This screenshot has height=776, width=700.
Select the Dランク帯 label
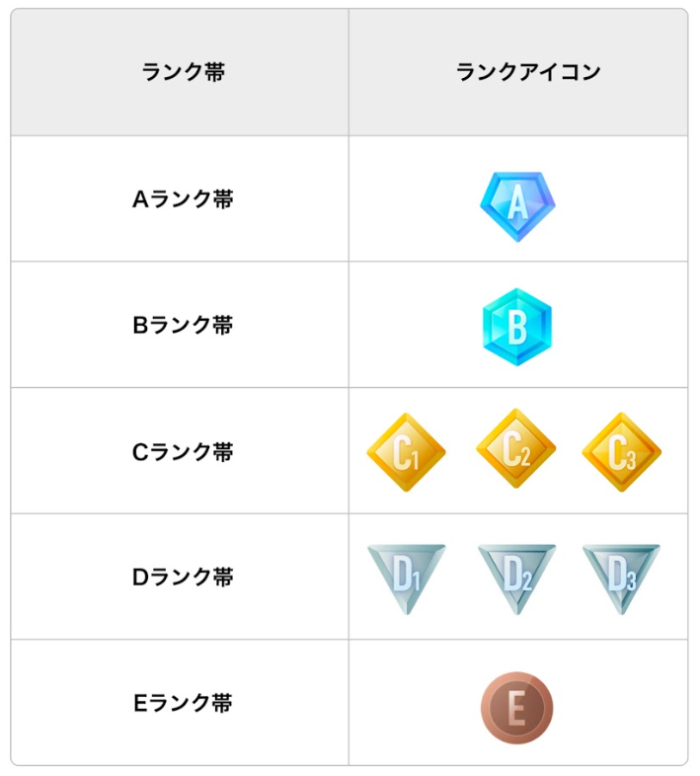(183, 577)
